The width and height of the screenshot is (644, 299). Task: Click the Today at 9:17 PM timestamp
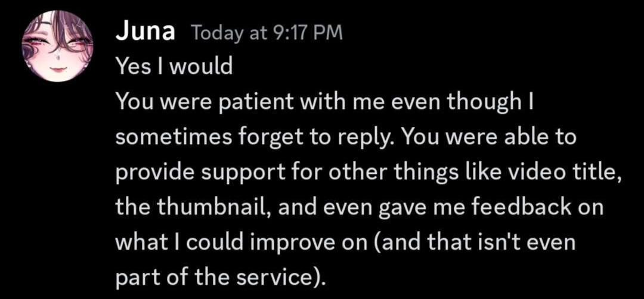(267, 33)
